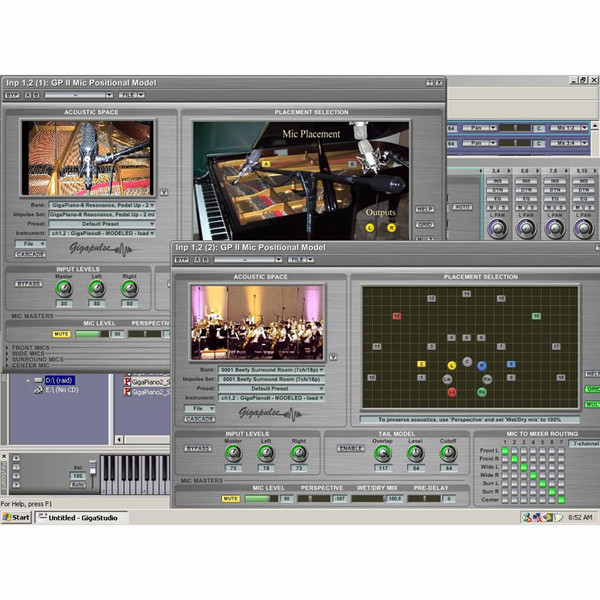Open the FILE menu in window (2) toolbar
The image size is (600, 600).
point(301,260)
